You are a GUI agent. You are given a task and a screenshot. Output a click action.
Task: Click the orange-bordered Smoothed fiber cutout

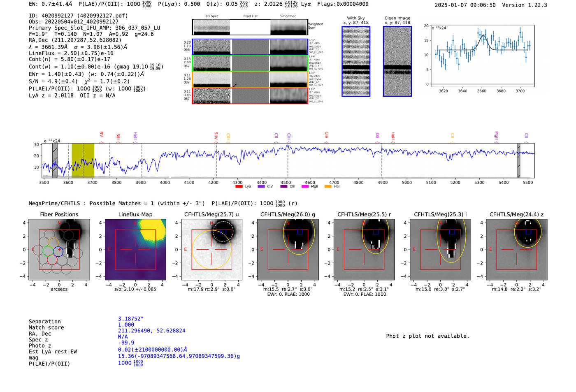coord(289,79)
